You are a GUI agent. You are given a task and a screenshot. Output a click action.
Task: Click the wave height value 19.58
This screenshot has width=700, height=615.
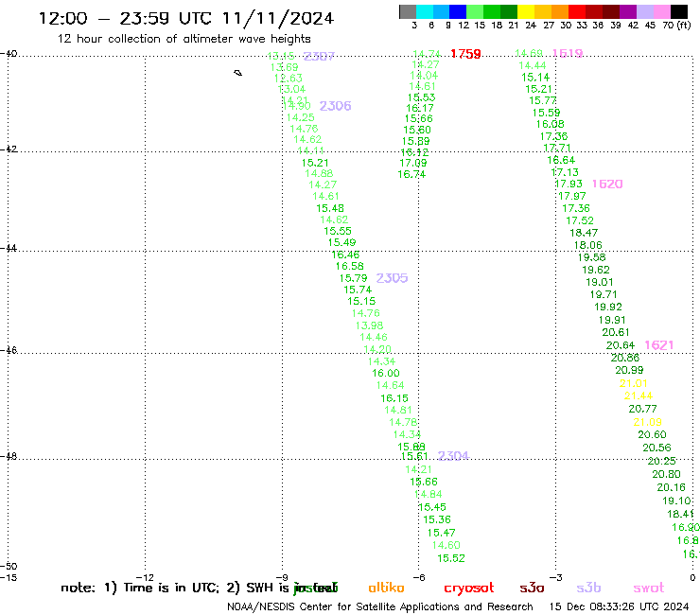[x=591, y=257]
